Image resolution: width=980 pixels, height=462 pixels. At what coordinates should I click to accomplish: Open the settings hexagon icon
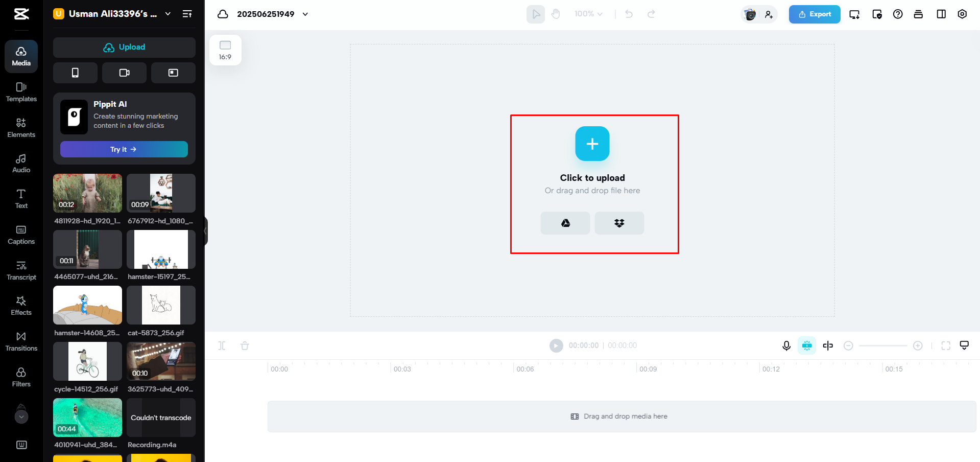coord(962,14)
